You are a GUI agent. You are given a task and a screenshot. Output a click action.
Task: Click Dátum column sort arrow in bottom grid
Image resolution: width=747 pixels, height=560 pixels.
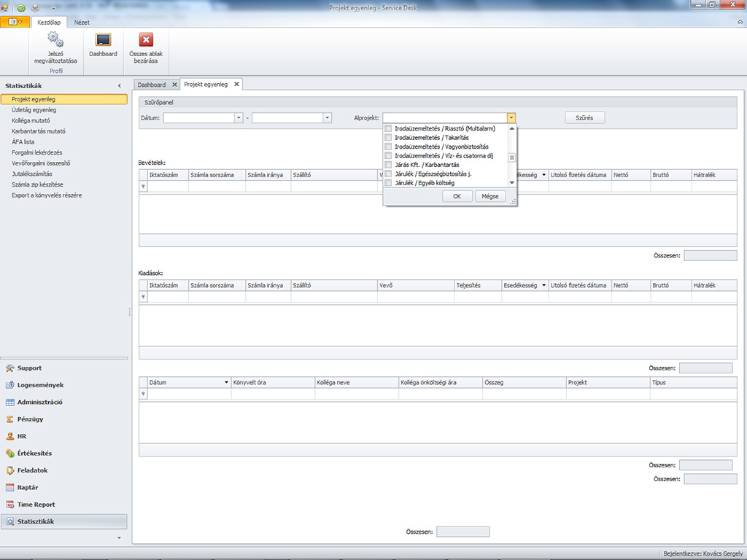point(226,382)
